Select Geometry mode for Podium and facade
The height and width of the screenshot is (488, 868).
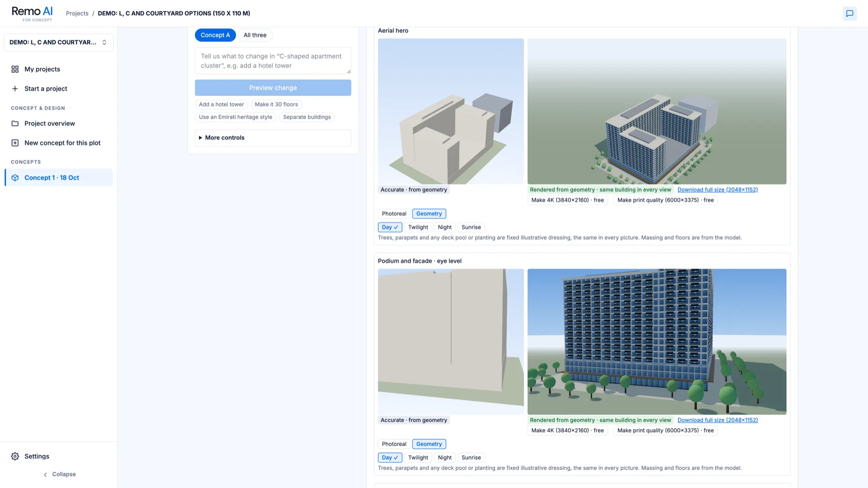click(429, 444)
